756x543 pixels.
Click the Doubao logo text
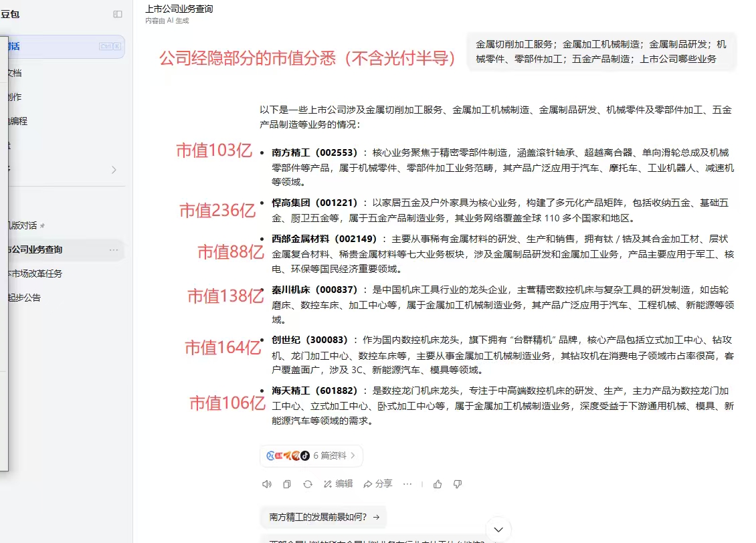10,15
